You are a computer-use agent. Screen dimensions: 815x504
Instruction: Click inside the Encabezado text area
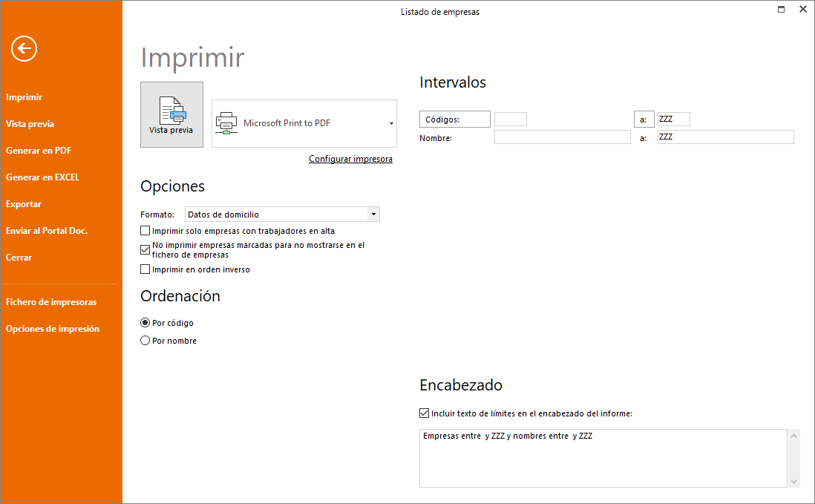[x=603, y=458]
